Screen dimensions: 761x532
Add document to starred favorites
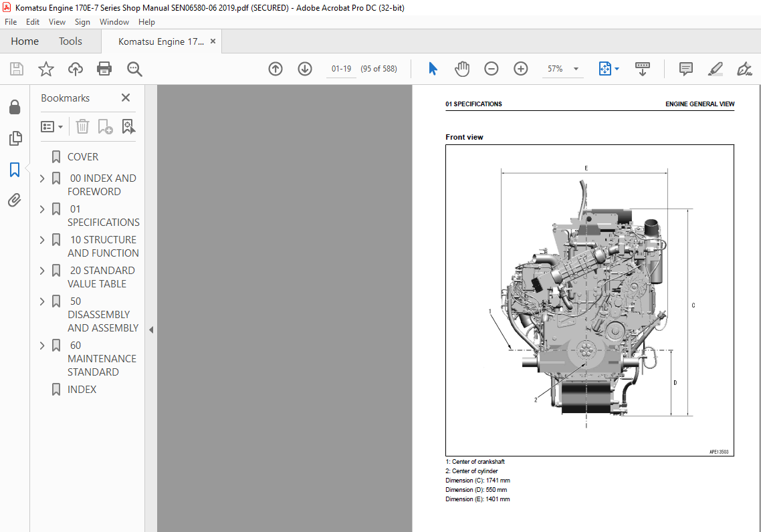click(x=46, y=69)
